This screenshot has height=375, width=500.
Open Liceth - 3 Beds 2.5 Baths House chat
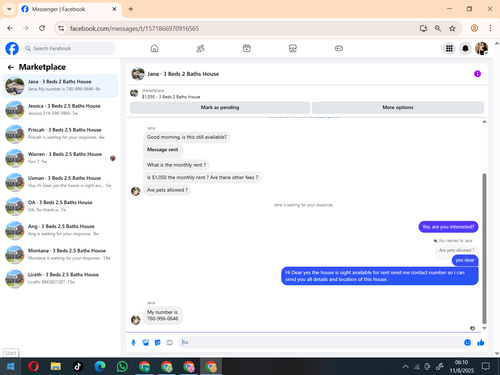tap(60, 278)
